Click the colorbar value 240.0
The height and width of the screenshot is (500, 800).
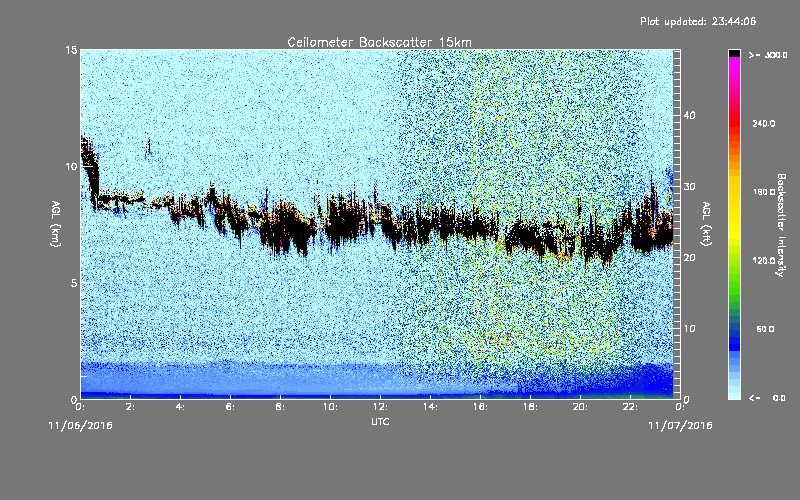[x=764, y=123]
